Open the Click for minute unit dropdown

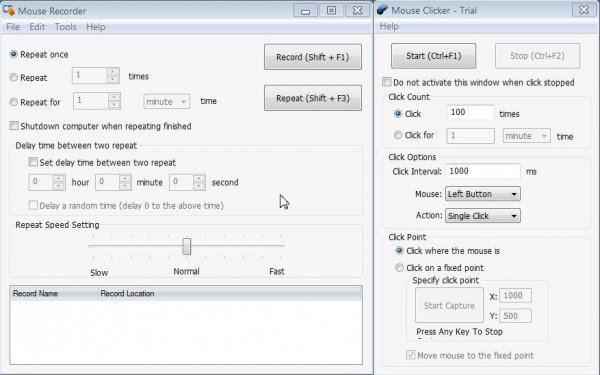[527, 136]
